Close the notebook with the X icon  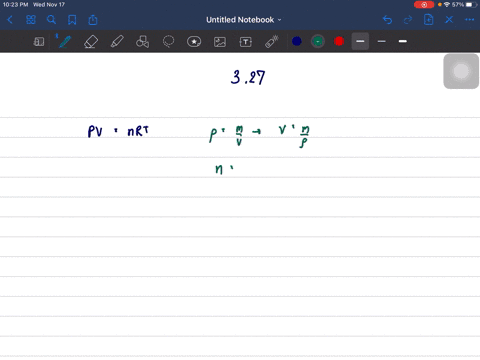pos(449,20)
